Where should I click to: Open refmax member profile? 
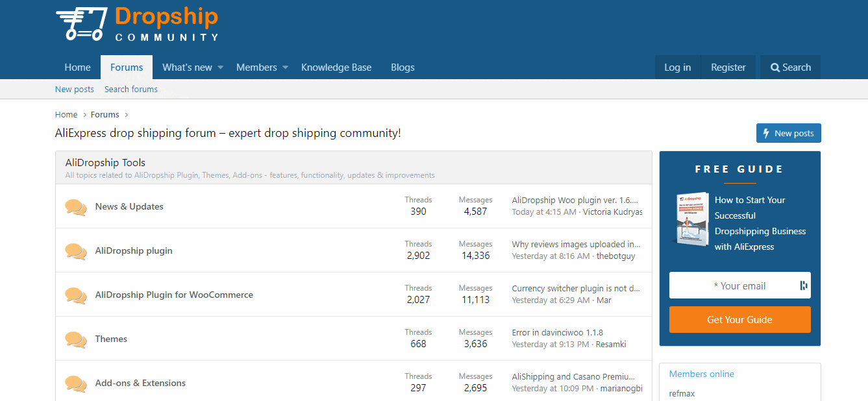coord(682,394)
